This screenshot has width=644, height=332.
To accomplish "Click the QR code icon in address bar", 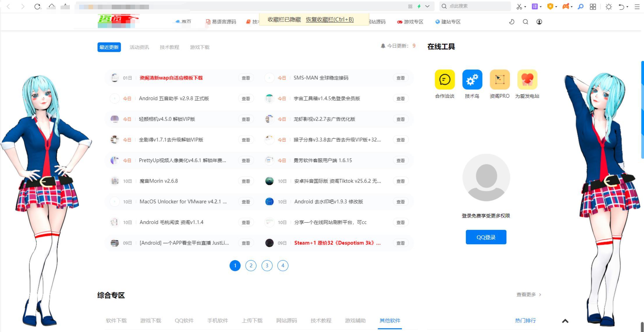I will pos(410,6).
